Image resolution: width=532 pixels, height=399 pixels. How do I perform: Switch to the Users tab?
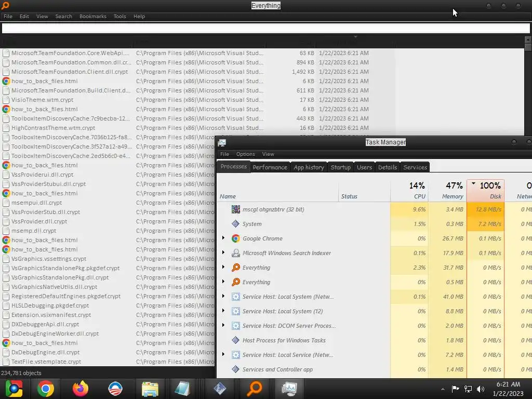tap(364, 167)
